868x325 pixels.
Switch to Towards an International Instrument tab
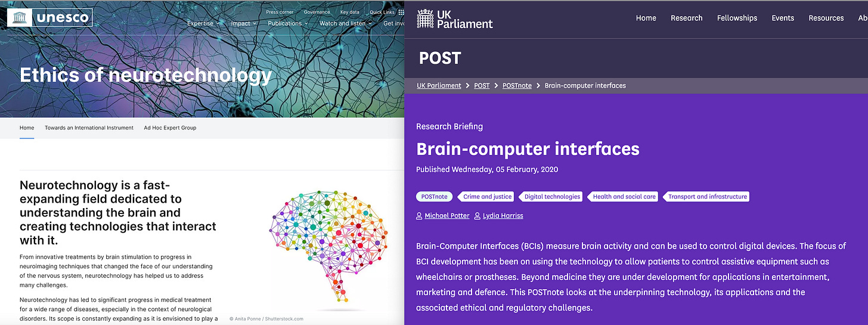[89, 128]
